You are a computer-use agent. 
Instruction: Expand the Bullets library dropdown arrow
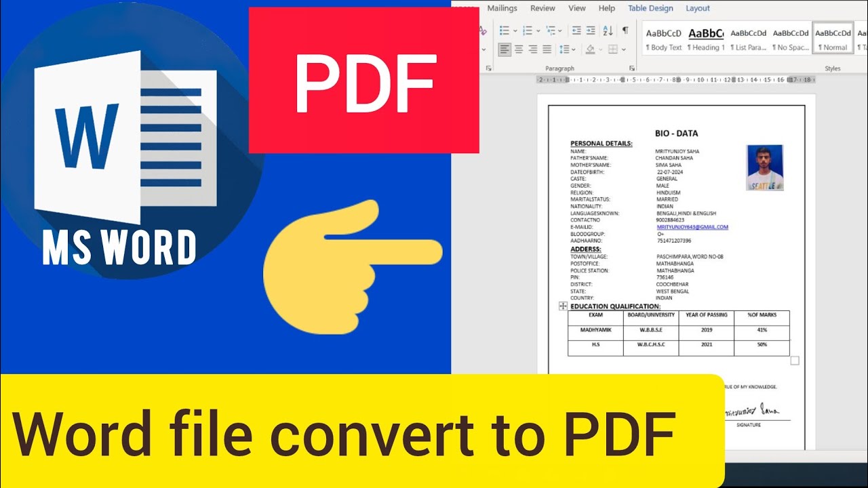coord(515,30)
